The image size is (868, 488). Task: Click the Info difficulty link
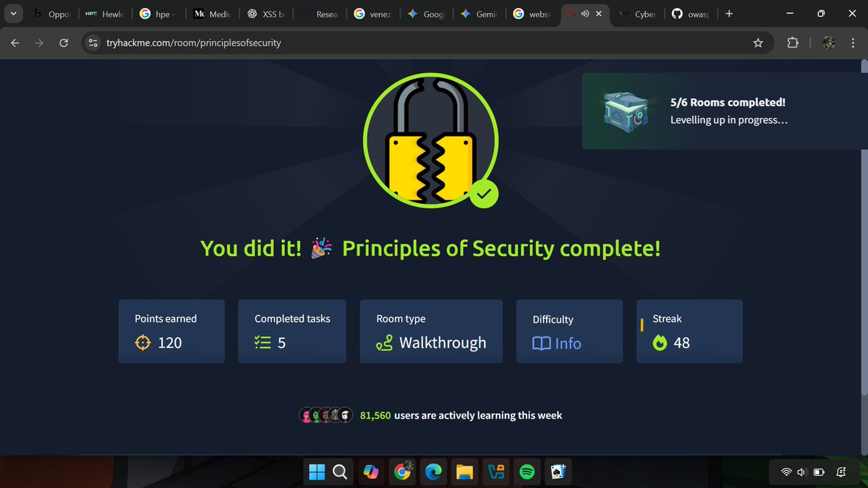pos(568,344)
